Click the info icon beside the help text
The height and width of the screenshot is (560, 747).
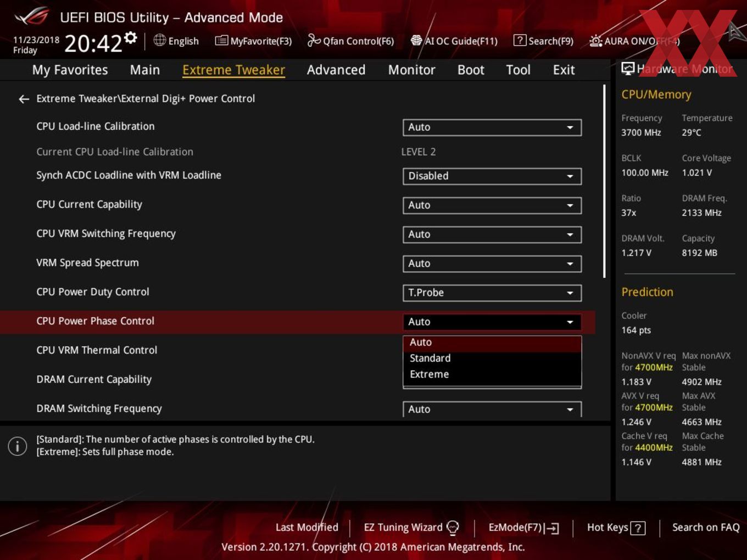pyautogui.click(x=18, y=446)
